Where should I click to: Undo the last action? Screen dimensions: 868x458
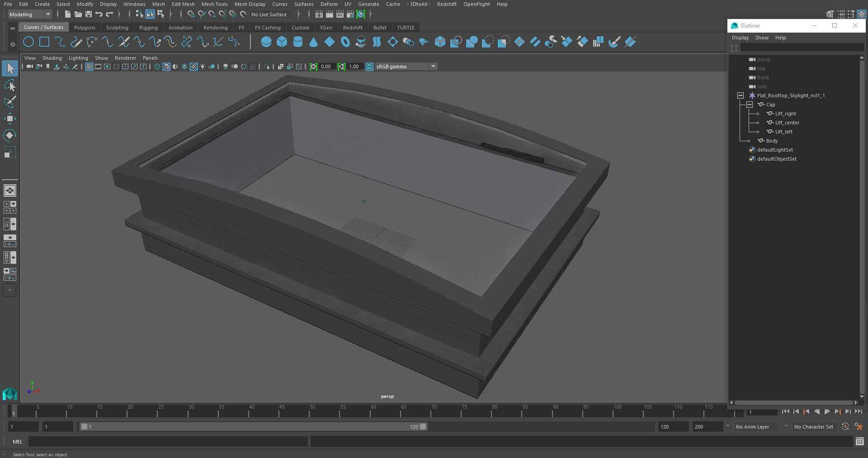click(x=99, y=14)
